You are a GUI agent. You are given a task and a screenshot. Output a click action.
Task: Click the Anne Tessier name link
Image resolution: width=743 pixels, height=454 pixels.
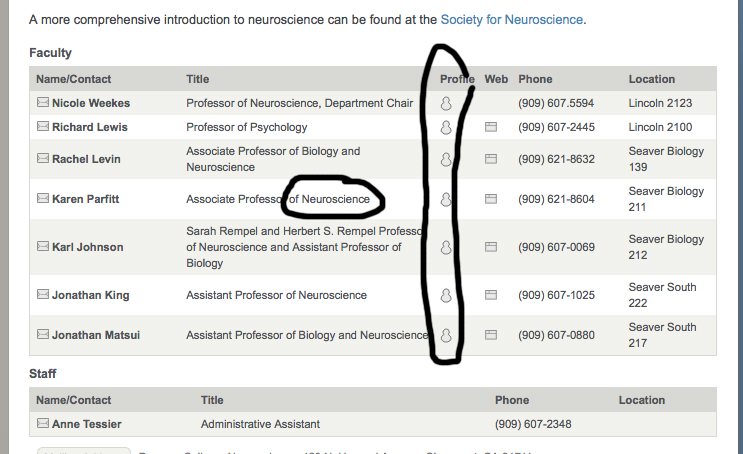[86, 424]
